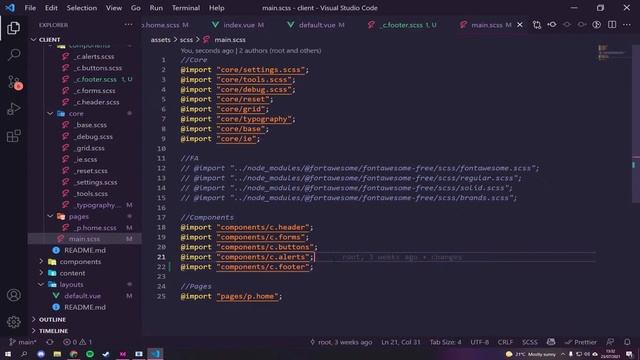
Task: Click Prettier in the status bar
Action: coord(581,342)
